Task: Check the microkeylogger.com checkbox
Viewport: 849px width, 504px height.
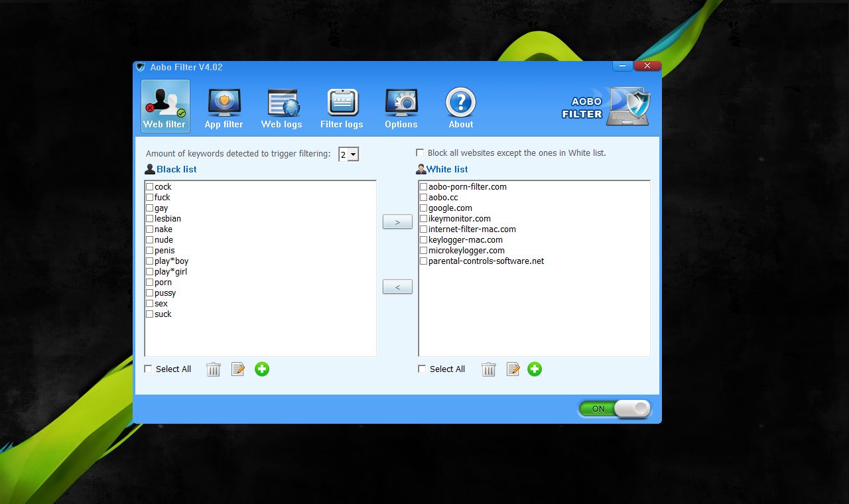Action: pos(424,251)
